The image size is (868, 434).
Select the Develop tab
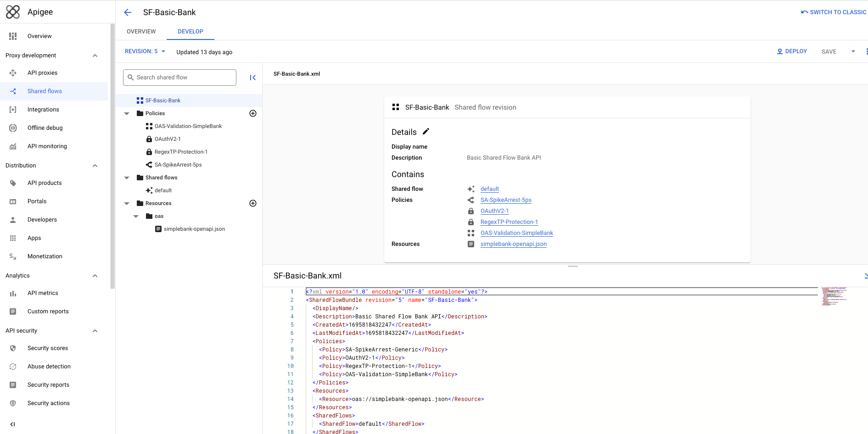tap(190, 32)
